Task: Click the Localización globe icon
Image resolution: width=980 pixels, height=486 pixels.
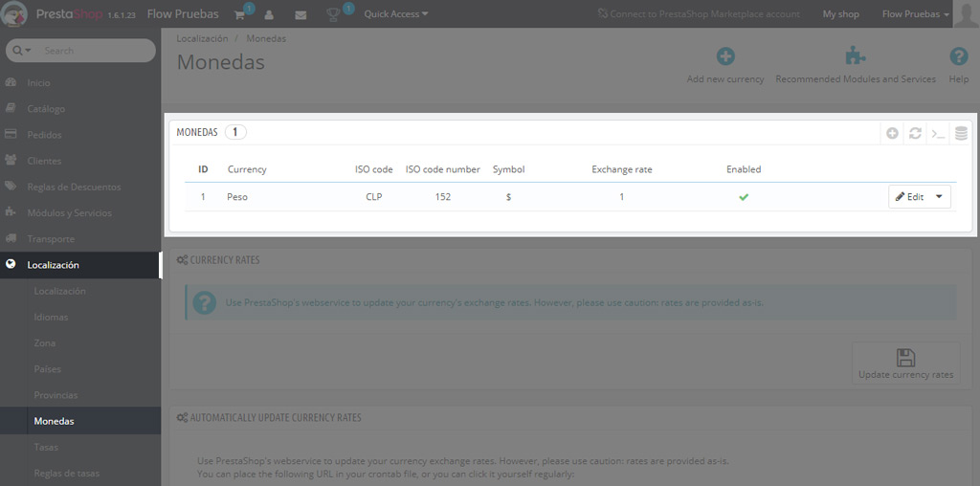Action: (x=10, y=264)
